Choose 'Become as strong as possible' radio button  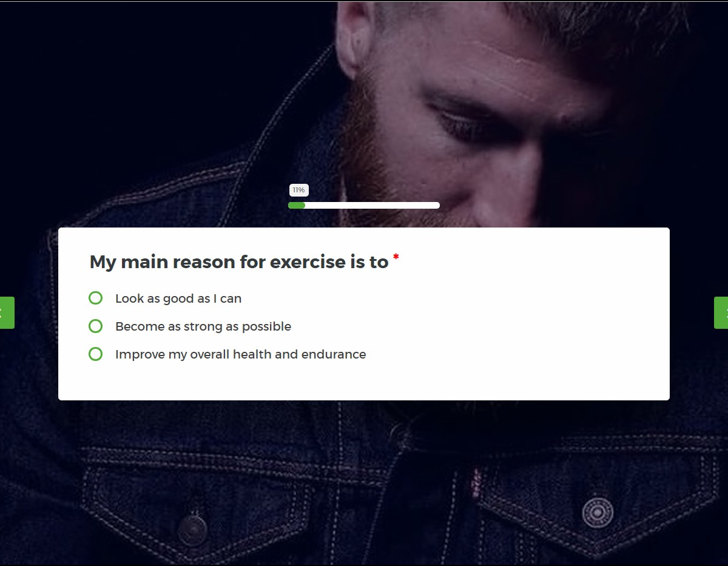tap(95, 326)
